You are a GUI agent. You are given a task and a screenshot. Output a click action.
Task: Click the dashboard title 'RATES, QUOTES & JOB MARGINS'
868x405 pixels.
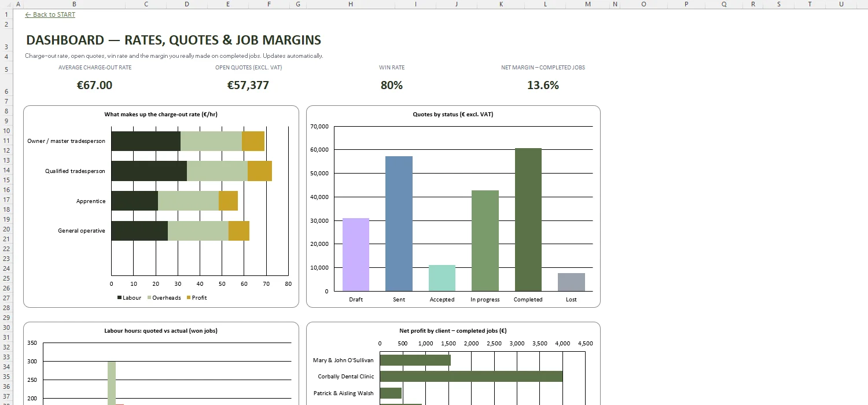pos(223,40)
